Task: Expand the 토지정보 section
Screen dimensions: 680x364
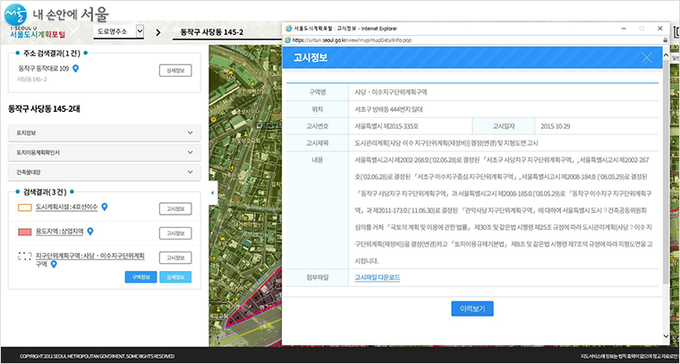Action: coord(105,133)
